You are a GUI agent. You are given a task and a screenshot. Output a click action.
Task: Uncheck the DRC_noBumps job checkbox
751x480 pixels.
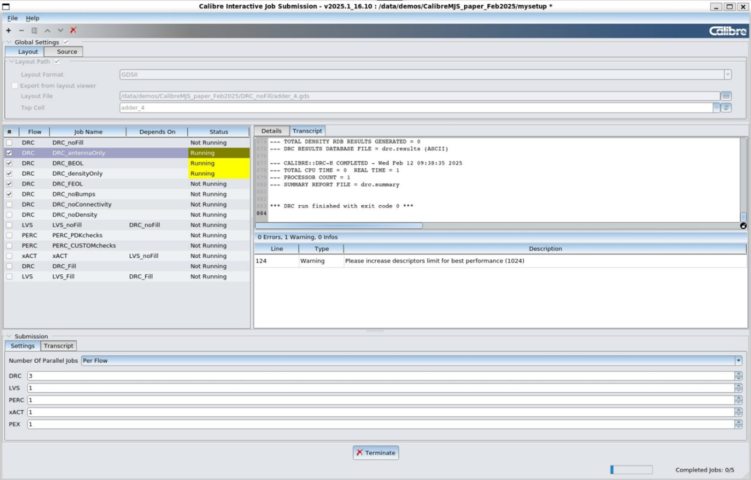(x=9, y=194)
